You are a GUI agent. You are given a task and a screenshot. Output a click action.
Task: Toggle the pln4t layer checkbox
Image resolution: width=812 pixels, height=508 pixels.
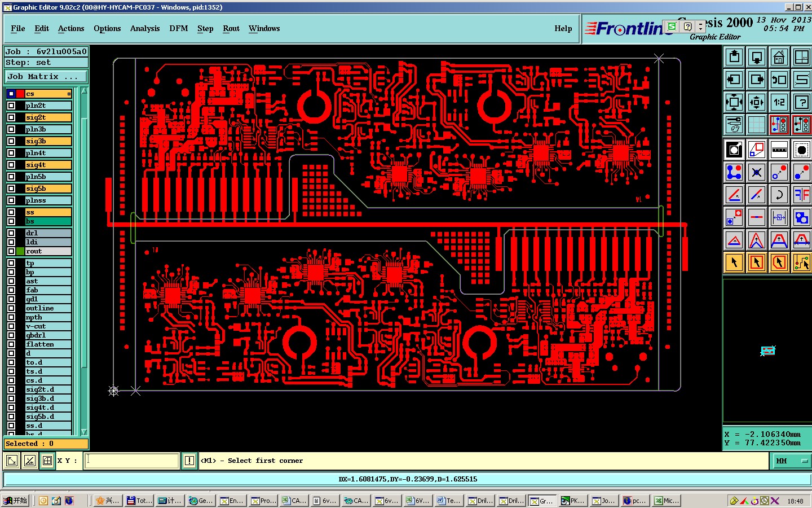11,153
